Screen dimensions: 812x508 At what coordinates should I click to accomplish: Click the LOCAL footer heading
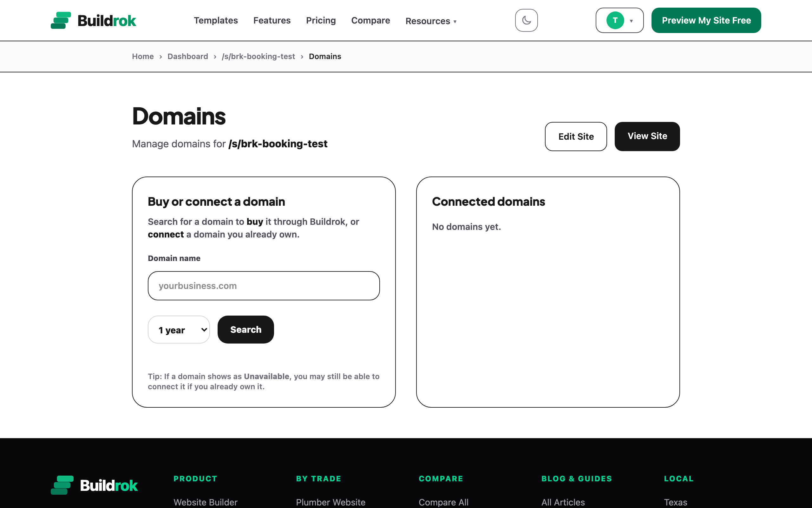[x=678, y=478]
